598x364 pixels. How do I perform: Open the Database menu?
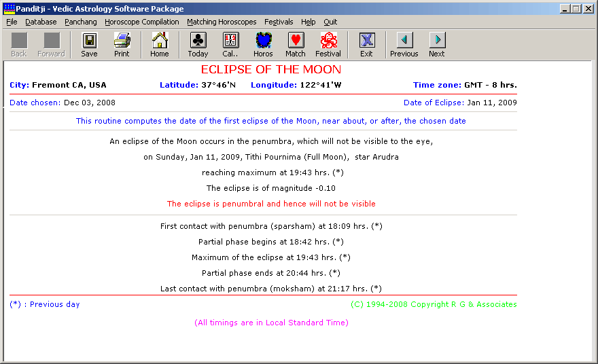pyautogui.click(x=41, y=22)
